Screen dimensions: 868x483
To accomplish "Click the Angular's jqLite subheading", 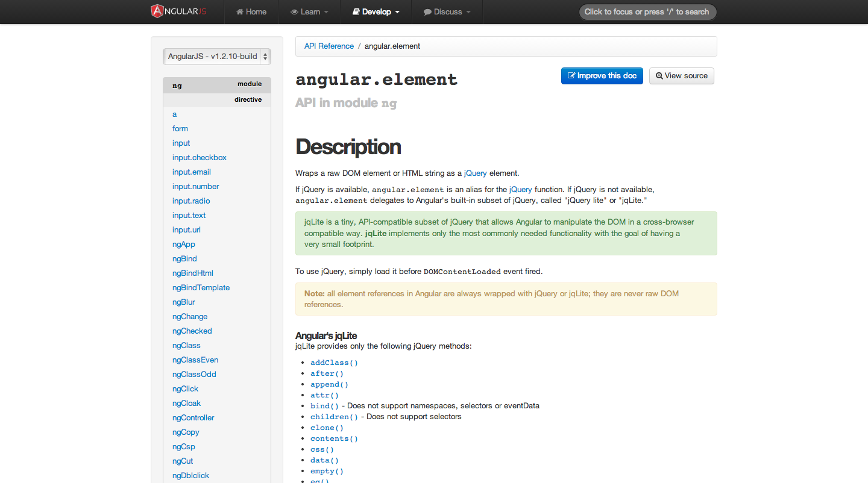I will [x=327, y=335].
